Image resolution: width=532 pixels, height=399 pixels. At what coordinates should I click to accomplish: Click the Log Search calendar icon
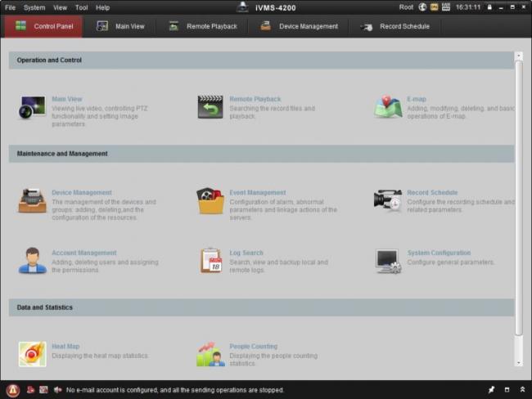tap(210, 261)
